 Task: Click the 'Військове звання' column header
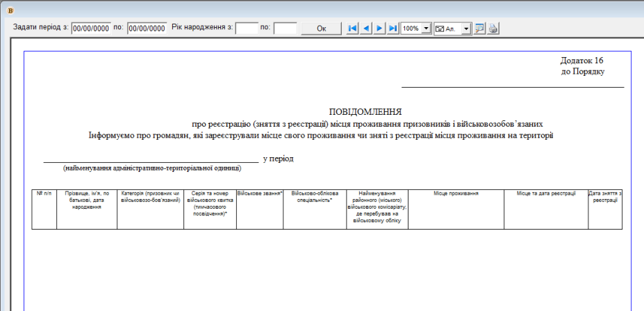point(259,193)
